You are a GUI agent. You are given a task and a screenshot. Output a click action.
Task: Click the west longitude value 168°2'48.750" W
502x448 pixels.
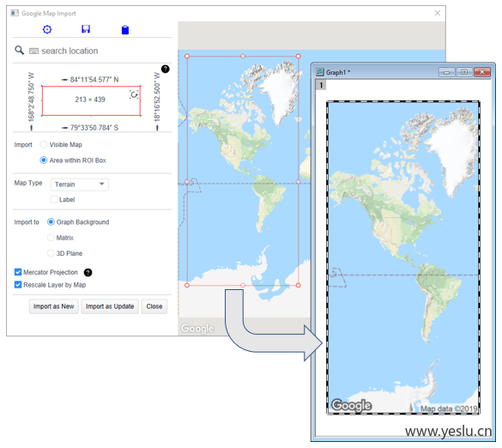(x=31, y=97)
